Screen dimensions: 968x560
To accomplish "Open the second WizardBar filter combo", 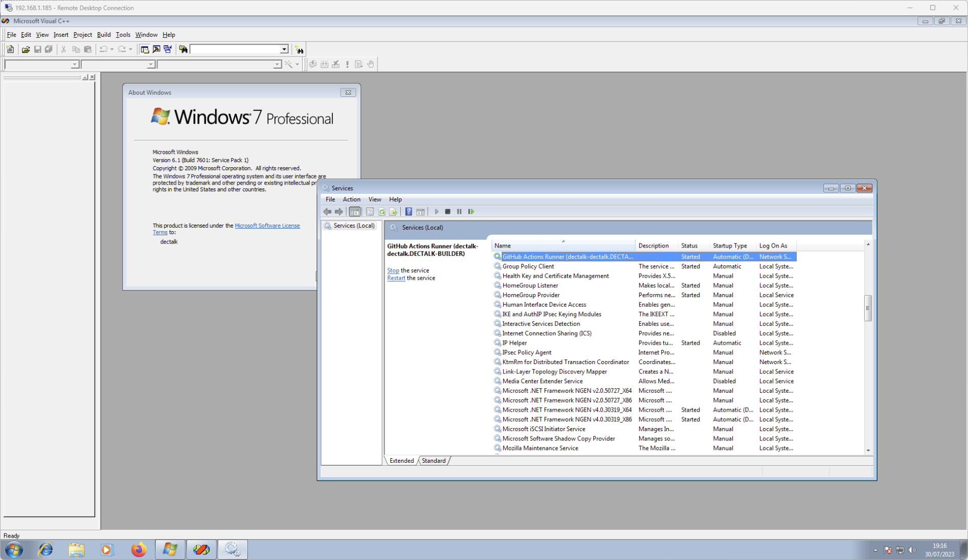I will (151, 64).
